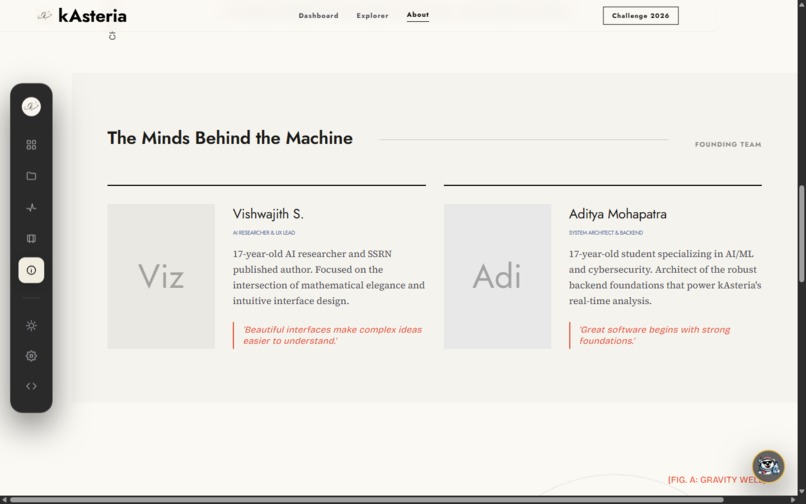Viewport: 806px width, 504px height.
Task: Open settings via the gear icon
Action: click(31, 356)
